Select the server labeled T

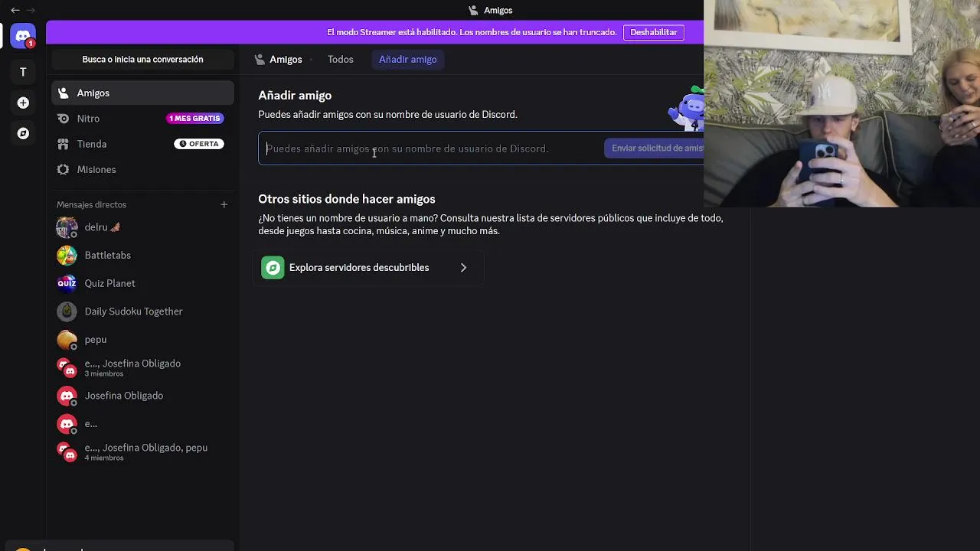point(23,72)
